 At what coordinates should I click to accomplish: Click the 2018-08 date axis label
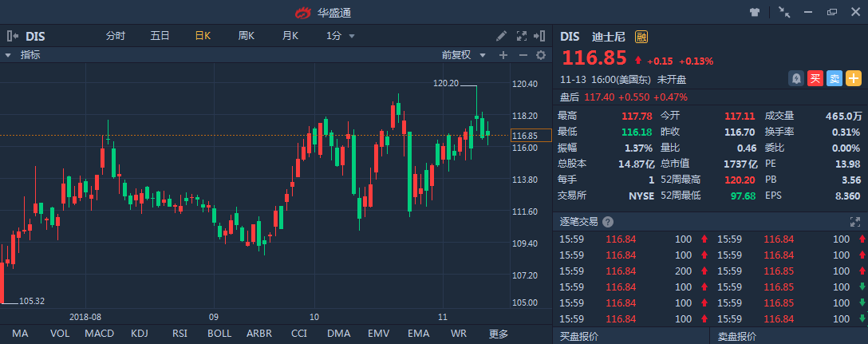tap(86, 318)
